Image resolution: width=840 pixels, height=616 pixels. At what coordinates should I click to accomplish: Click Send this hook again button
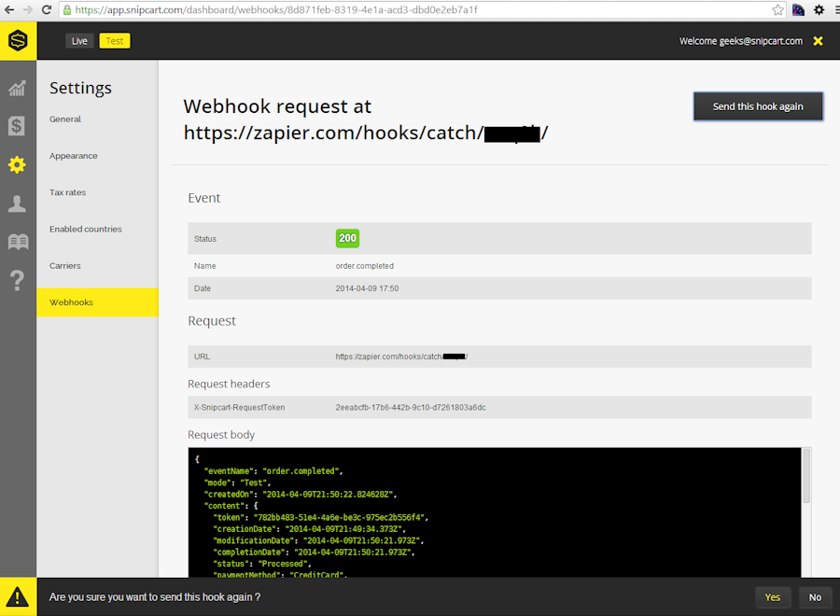coord(758,106)
